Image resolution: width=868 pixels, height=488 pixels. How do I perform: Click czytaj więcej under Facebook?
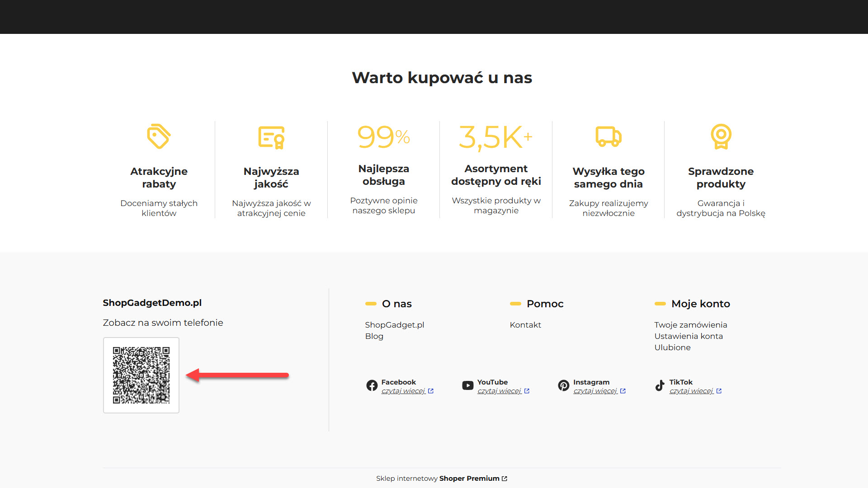tap(403, 391)
